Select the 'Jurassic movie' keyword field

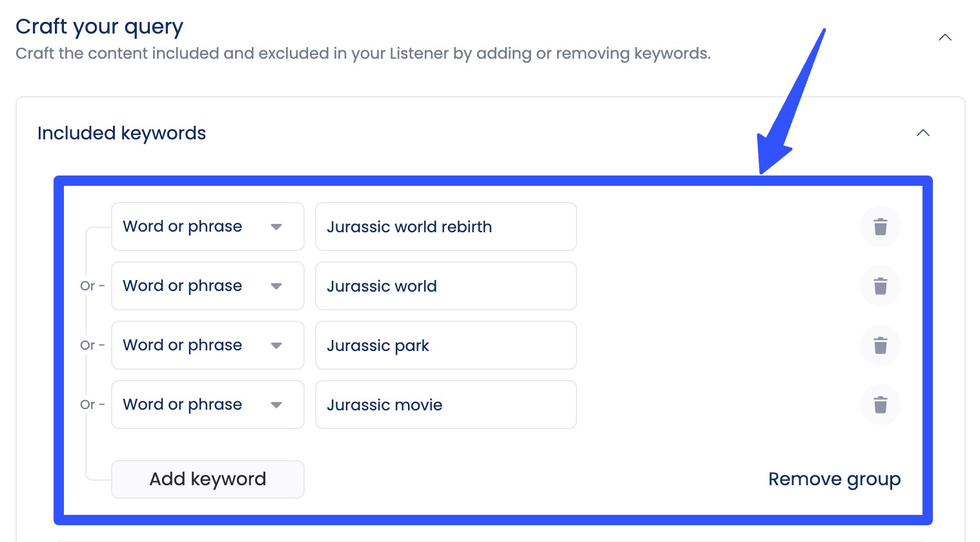point(445,405)
